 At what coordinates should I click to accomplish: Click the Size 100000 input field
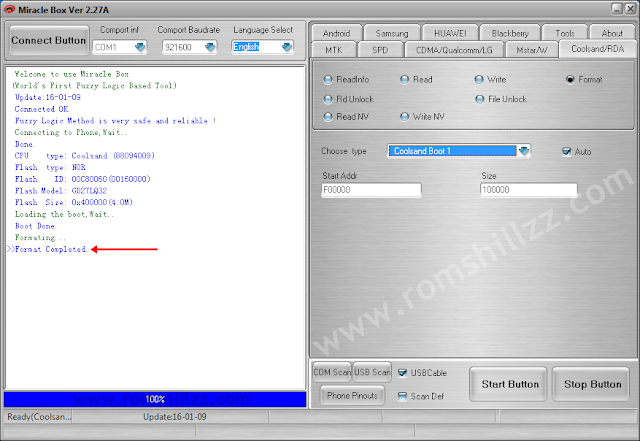(x=529, y=190)
